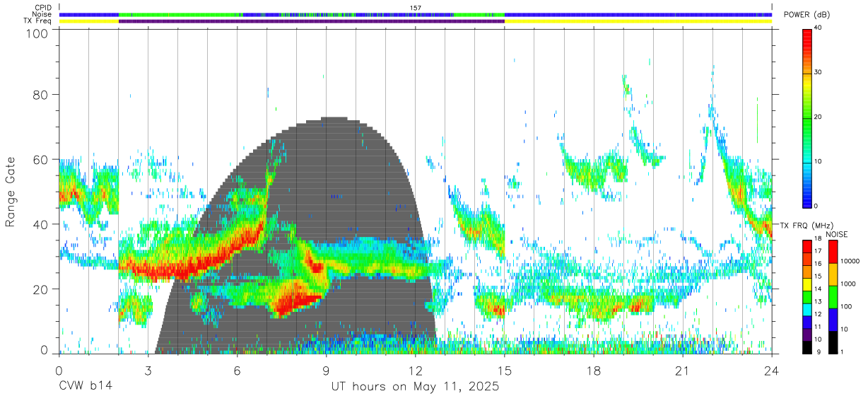Click the POWER (dB) color bar
868x401 pixels.
pyautogui.click(x=807, y=117)
